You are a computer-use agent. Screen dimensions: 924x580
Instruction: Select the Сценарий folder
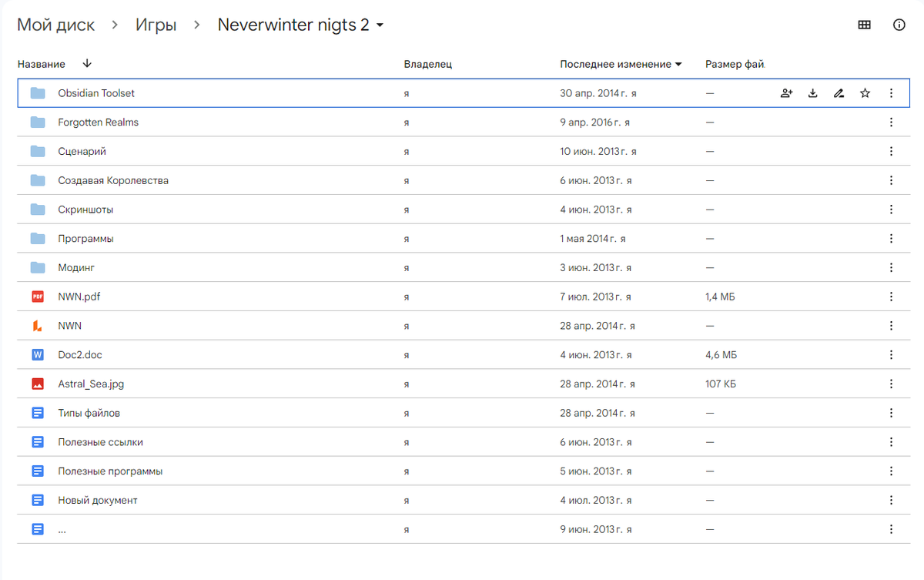pos(82,152)
